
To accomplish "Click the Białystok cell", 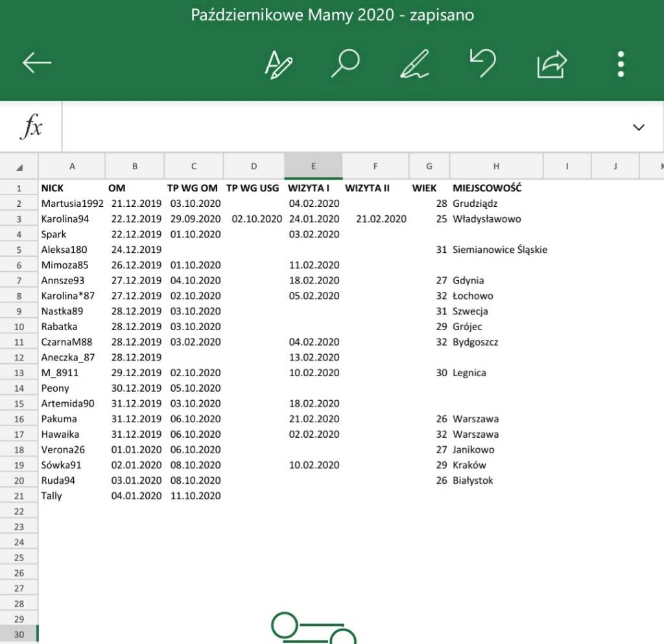I will click(x=496, y=480).
